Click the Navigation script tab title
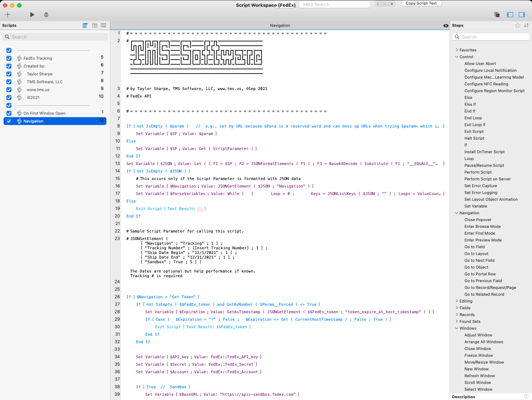This screenshot has height=400, width=532. coord(280,25)
